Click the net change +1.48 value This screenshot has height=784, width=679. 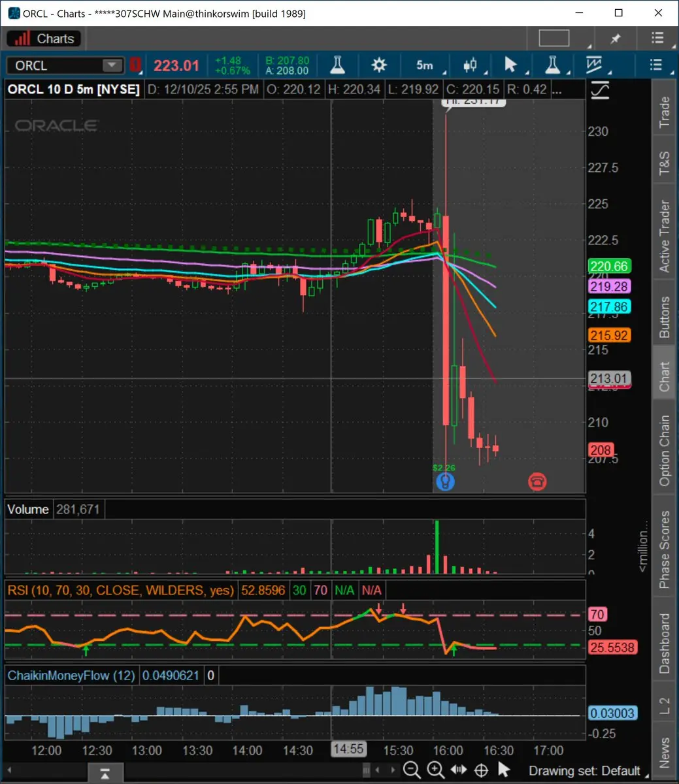[228, 60]
